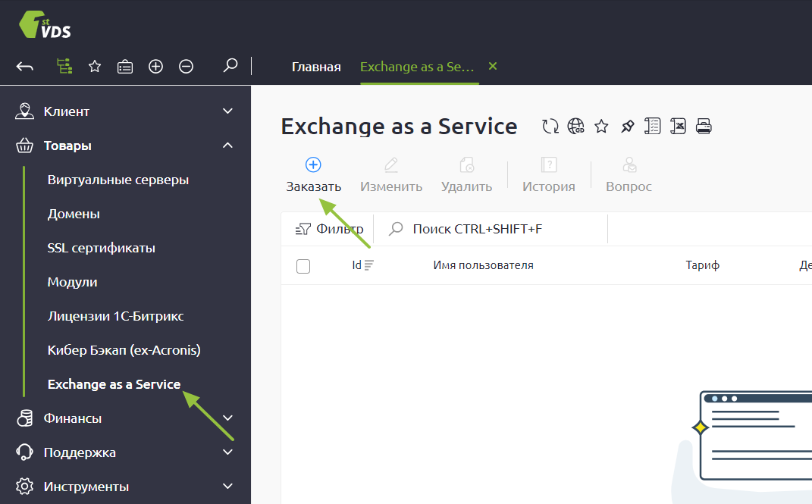Click the Имя пользователя column header

pyautogui.click(x=483, y=265)
